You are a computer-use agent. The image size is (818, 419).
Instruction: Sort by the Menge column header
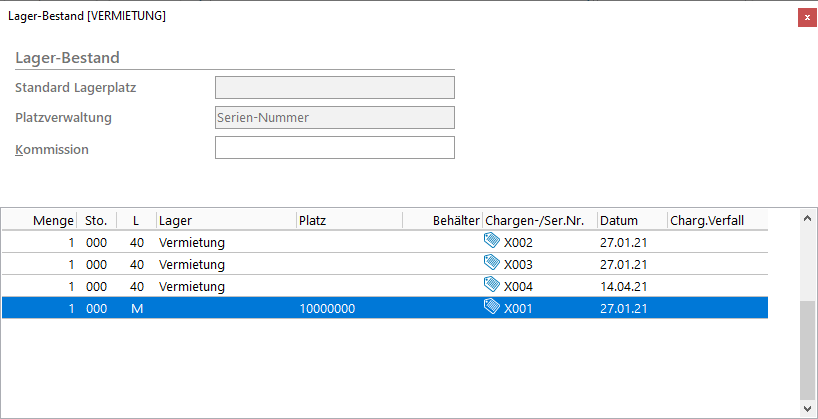click(52, 220)
